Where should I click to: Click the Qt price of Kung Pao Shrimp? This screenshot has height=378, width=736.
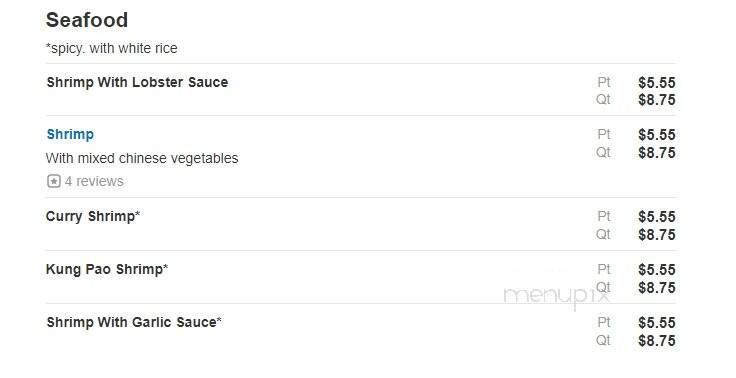click(x=656, y=288)
